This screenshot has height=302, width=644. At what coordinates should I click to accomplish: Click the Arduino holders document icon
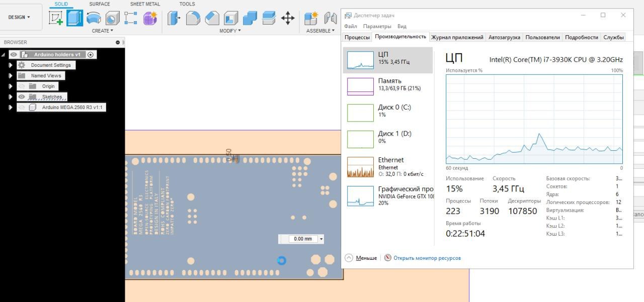tap(24, 54)
